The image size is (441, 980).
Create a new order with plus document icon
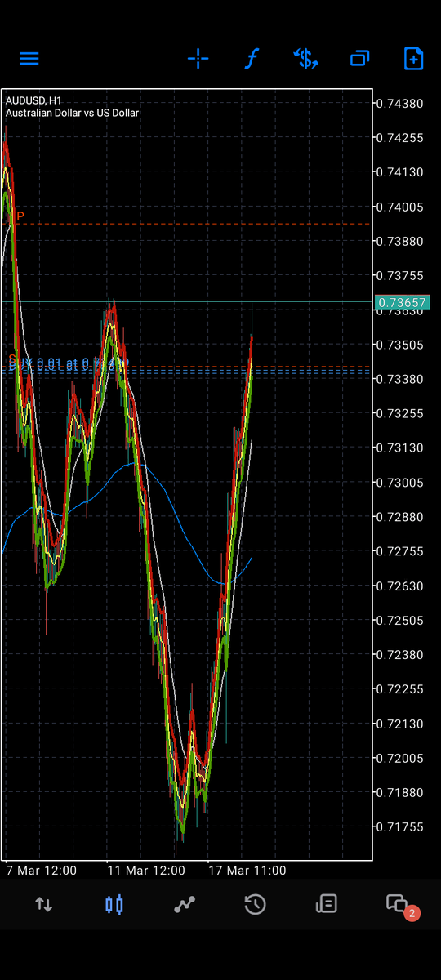413,59
